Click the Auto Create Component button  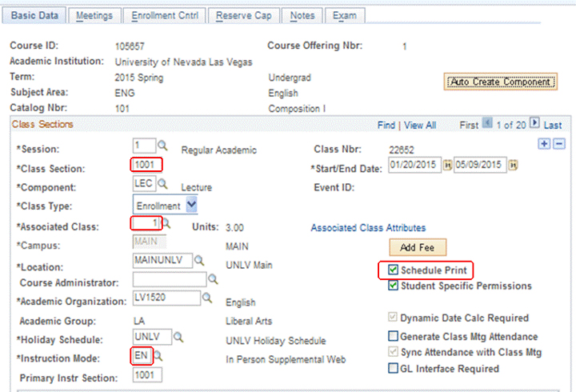point(500,82)
